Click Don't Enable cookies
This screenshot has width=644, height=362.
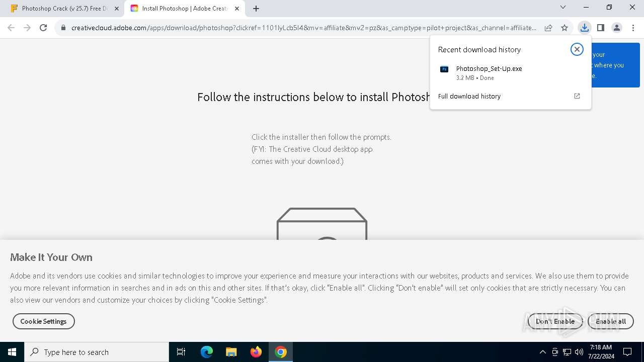pyautogui.click(x=555, y=321)
